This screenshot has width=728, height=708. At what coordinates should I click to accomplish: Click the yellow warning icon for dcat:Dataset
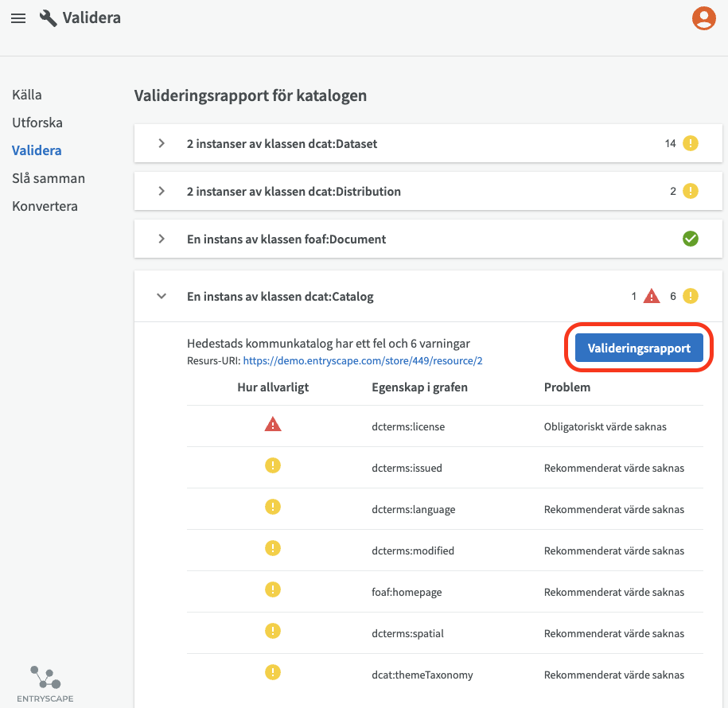[x=691, y=144]
